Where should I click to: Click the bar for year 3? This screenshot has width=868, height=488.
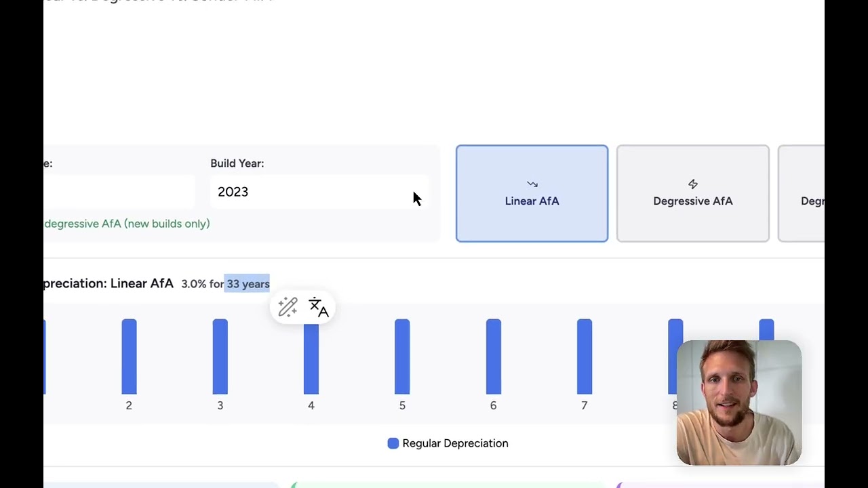coord(220,357)
